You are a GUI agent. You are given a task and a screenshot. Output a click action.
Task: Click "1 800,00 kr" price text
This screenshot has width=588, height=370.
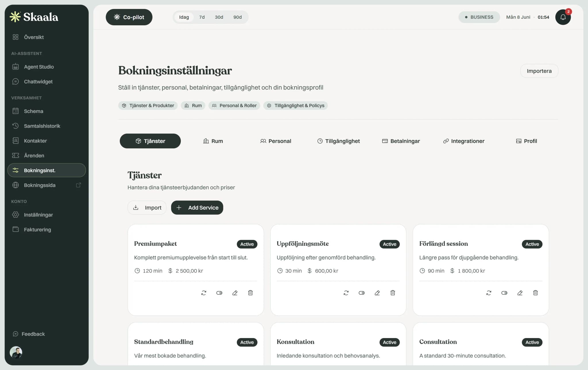pyautogui.click(x=471, y=271)
